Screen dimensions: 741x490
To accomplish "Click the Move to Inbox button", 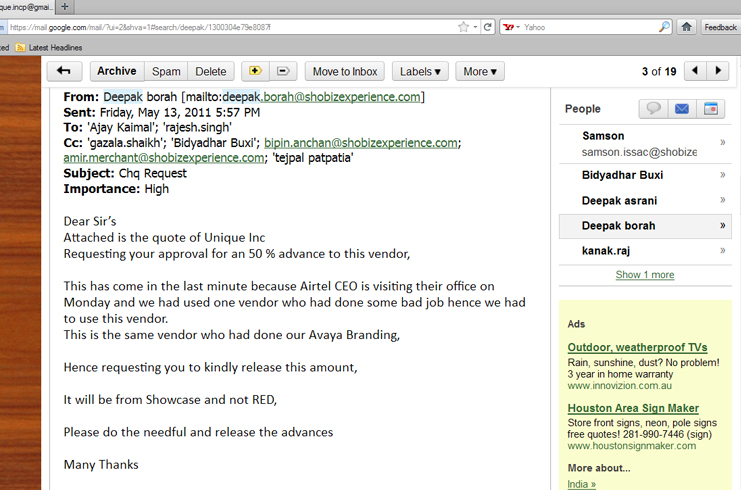I will pos(345,71).
